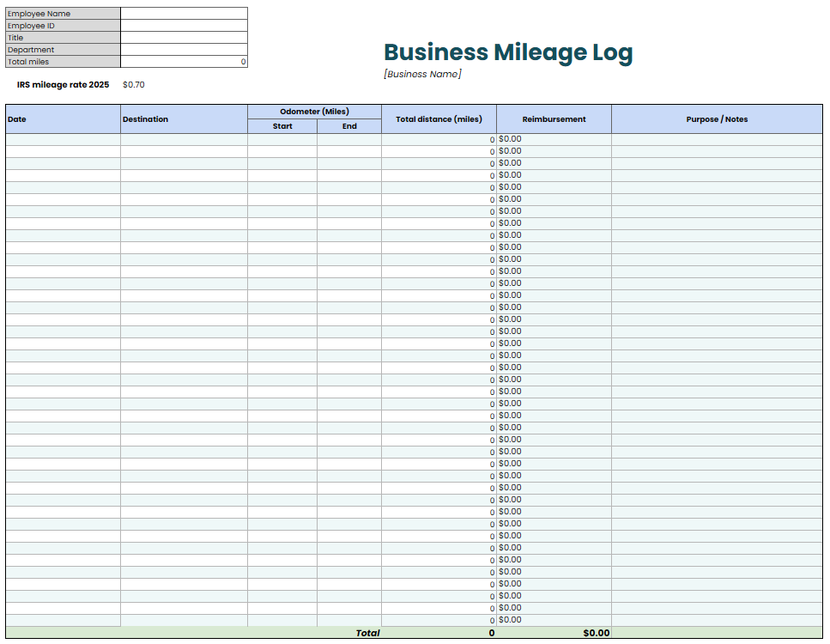Click the End odometer column header

click(349, 125)
